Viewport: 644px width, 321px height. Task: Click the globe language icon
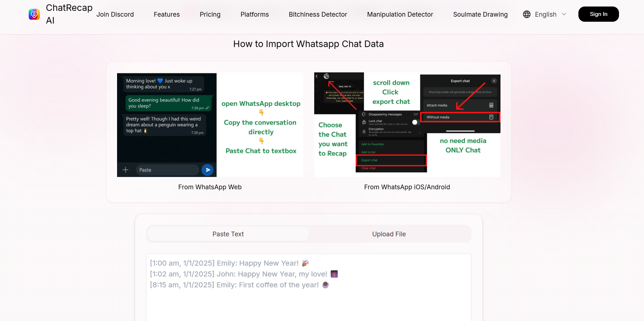click(527, 14)
